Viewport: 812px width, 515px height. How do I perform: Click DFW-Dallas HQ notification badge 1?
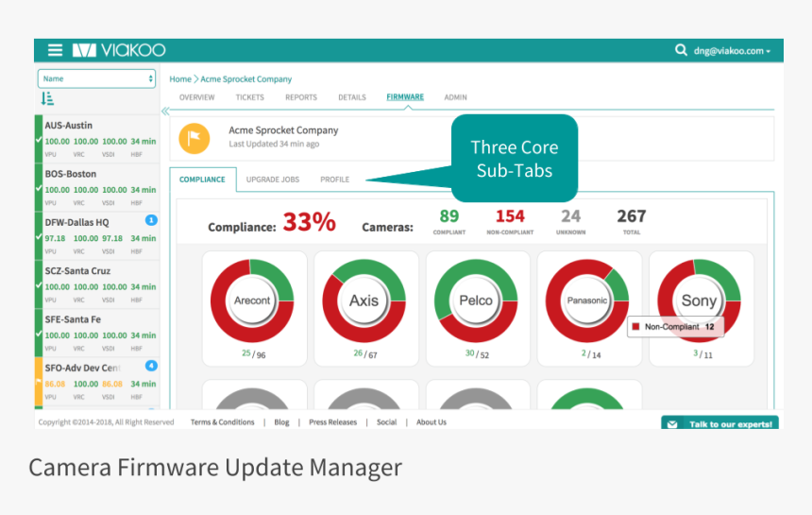pyautogui.click(x=151, y=220)
